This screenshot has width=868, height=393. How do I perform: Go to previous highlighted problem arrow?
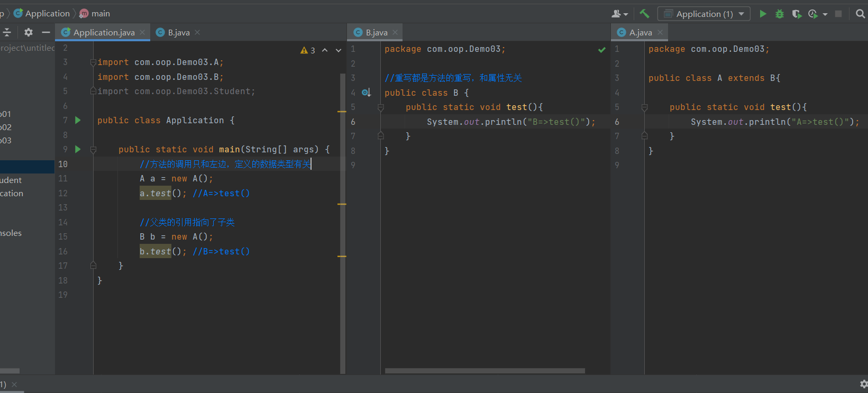pyautogui.click(x=325, y=50)
